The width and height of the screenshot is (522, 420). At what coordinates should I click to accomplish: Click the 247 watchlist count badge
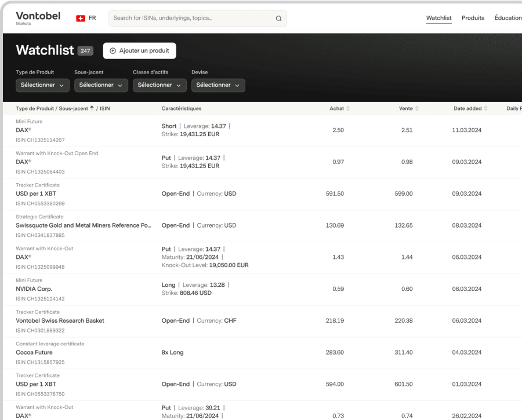tap(85, 51)
